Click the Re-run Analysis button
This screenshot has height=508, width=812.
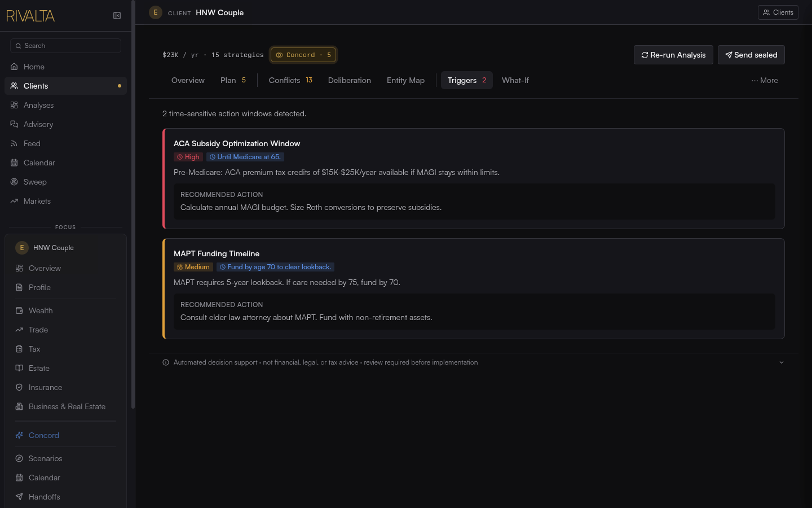click(x=673, y=55)
